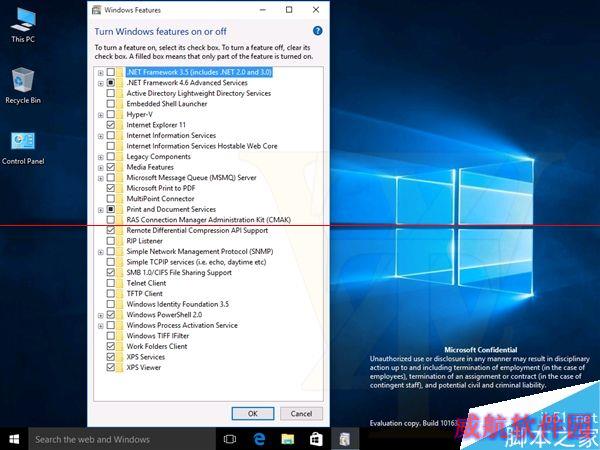The image size is (600, 450).
Task: Open File Explorer from taskbar
Action: click(x=288, y=439)
